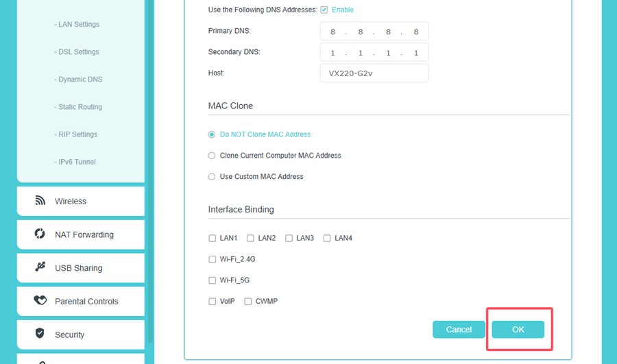Choose Do NOT Clone MAC Address

coord(212,134)
